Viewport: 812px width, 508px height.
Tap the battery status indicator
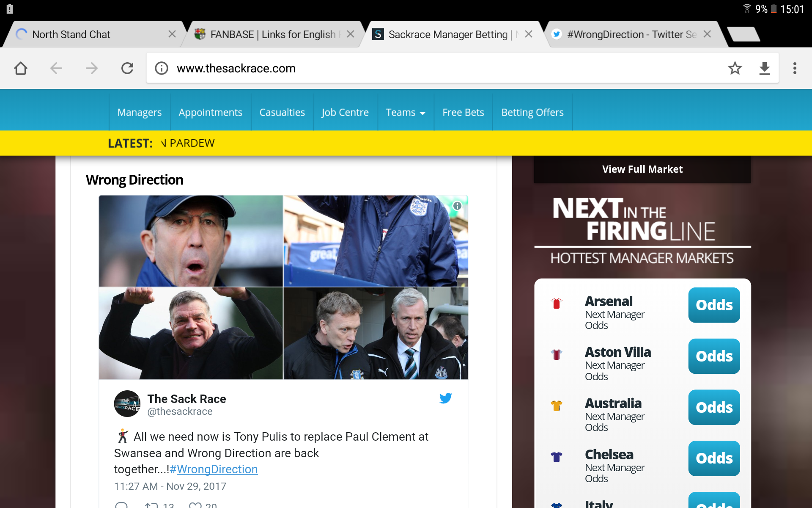pyautogui.click(x=774, y=9)
